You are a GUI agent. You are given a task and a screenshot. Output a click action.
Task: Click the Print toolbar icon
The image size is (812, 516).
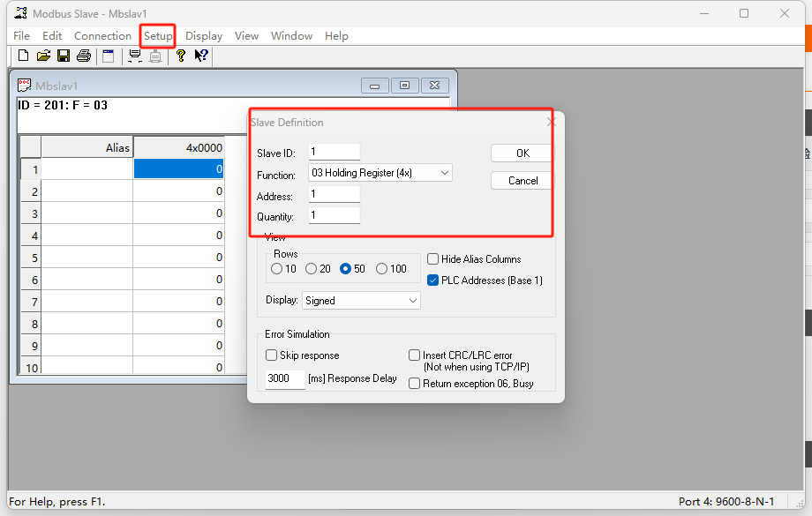[84, 56]
